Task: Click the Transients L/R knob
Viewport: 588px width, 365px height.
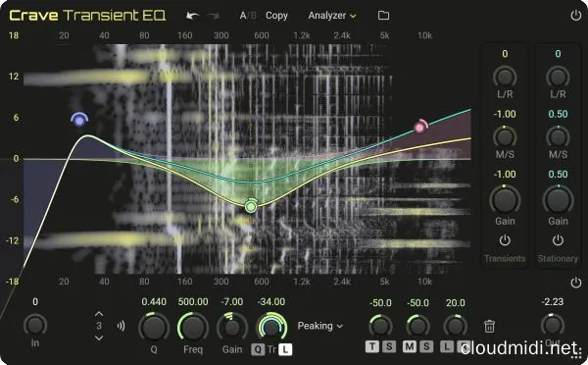Action: (x=505, y=77)
